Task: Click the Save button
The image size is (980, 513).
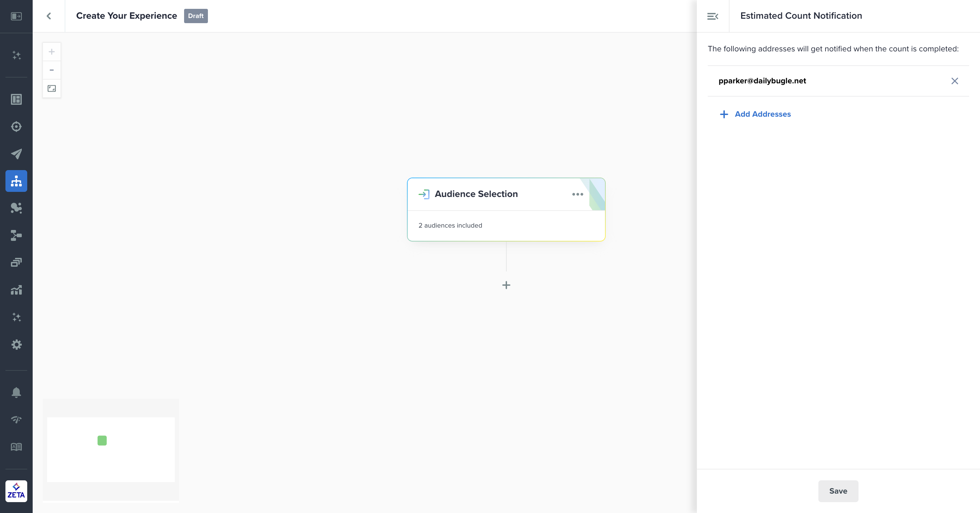Action: [x=838, y=491]
